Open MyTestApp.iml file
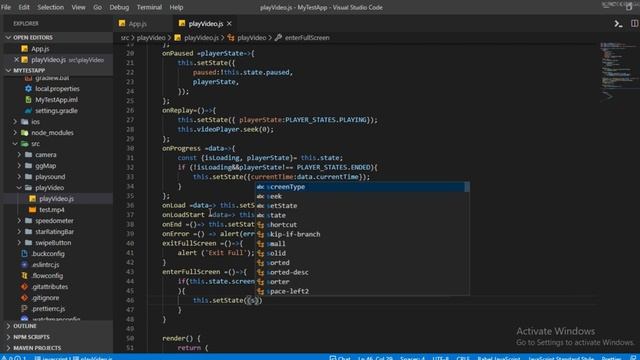Image resolution: width=640 pixels, height=360 pixels. pos(56,100)
